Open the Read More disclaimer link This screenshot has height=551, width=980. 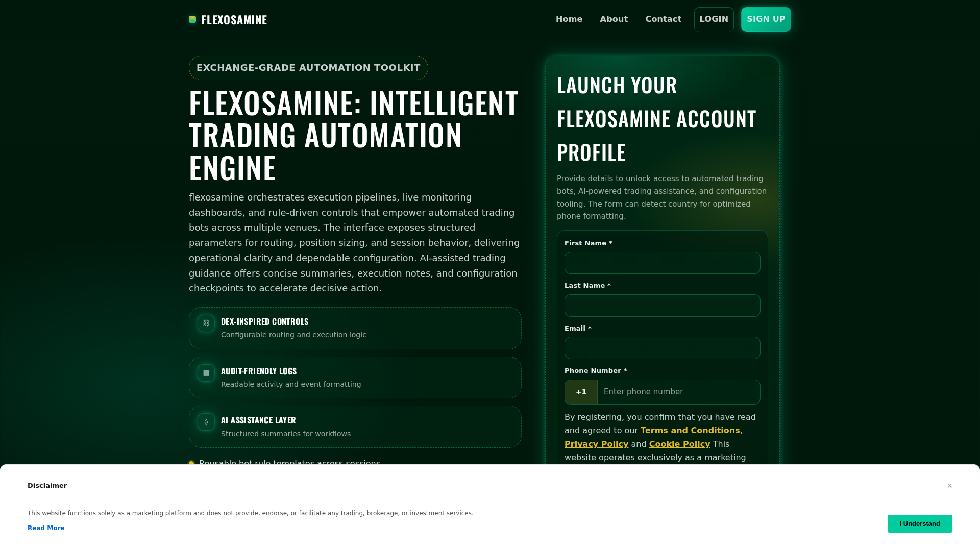point(46,528)
